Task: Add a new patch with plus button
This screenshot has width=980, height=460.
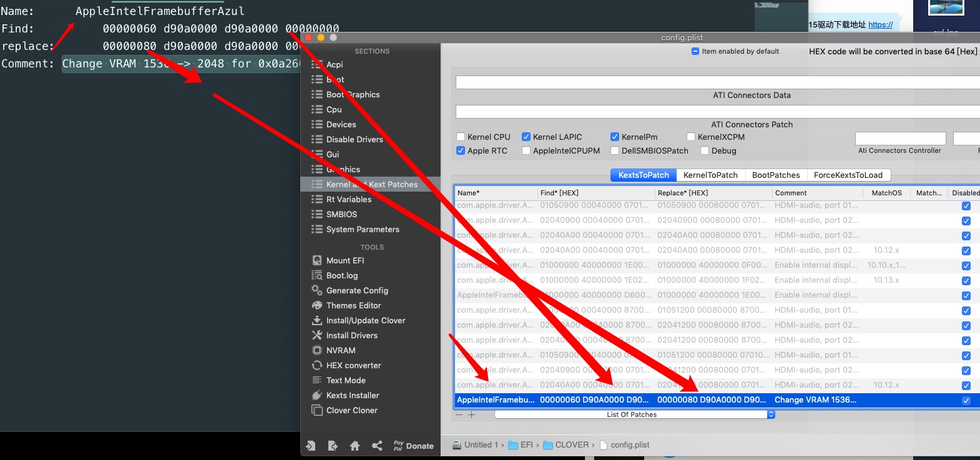Action: (x=472, y=414)
